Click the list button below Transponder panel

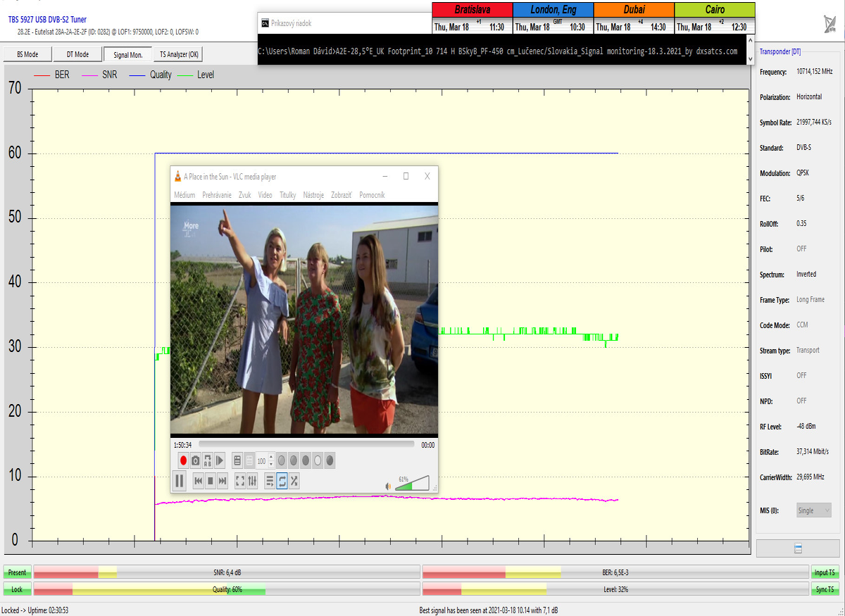coord(798,548)
